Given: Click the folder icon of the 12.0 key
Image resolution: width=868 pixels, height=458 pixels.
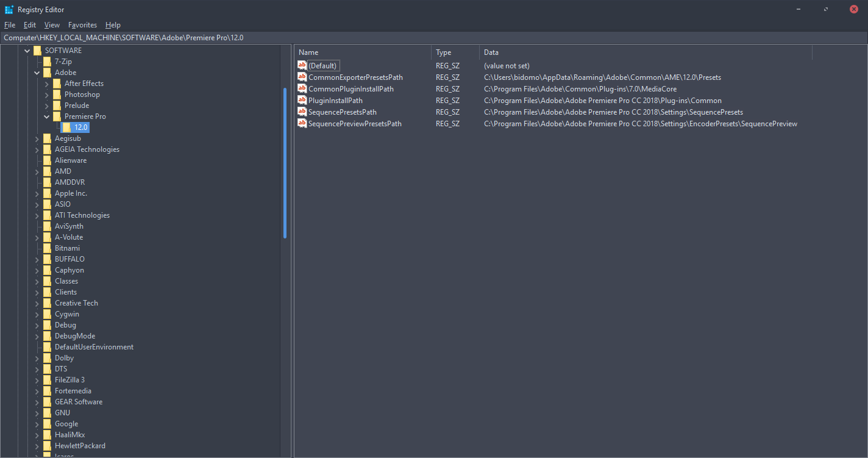Looking at the screenshot, I should tap(66, 127).
